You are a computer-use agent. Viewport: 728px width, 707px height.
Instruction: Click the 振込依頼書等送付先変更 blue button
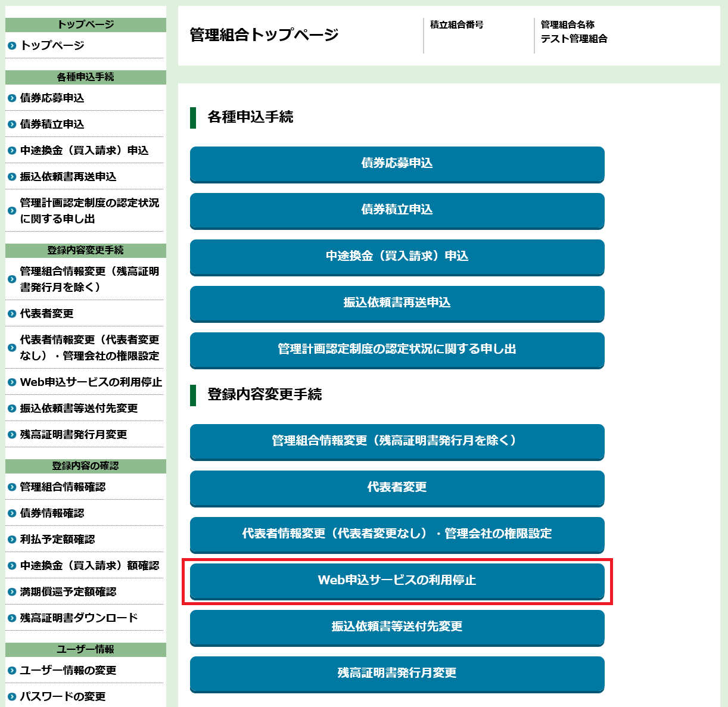397,628
